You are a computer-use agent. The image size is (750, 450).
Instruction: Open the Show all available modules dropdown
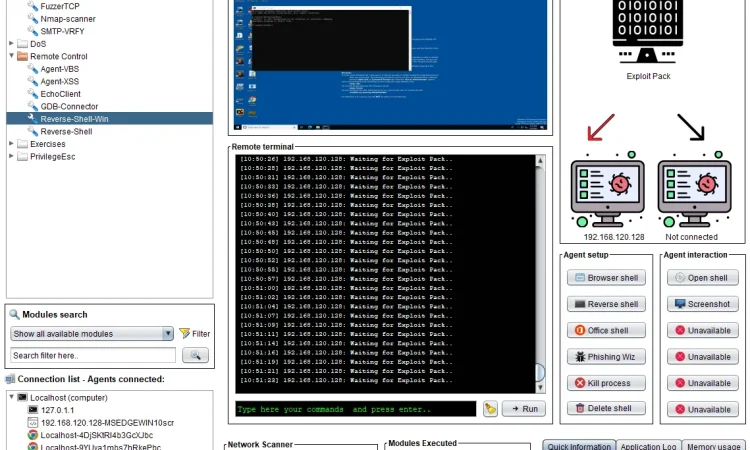[92, 334]
